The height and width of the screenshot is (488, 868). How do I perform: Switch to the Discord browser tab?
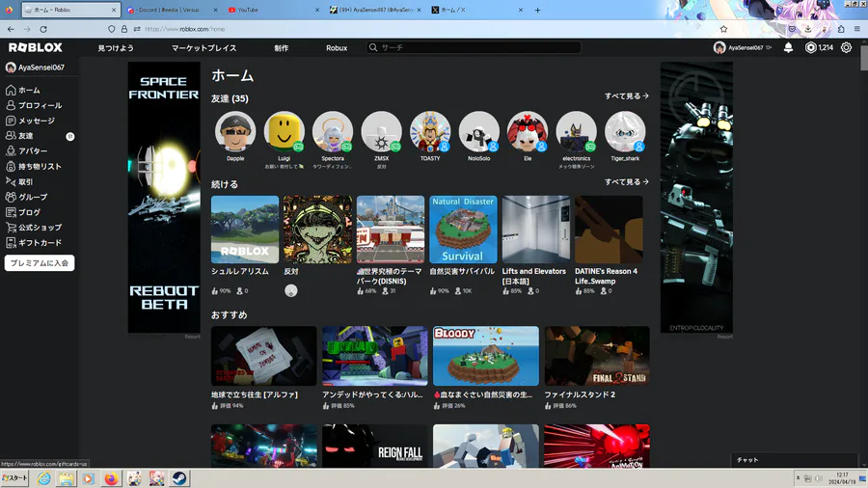(172, 10)
